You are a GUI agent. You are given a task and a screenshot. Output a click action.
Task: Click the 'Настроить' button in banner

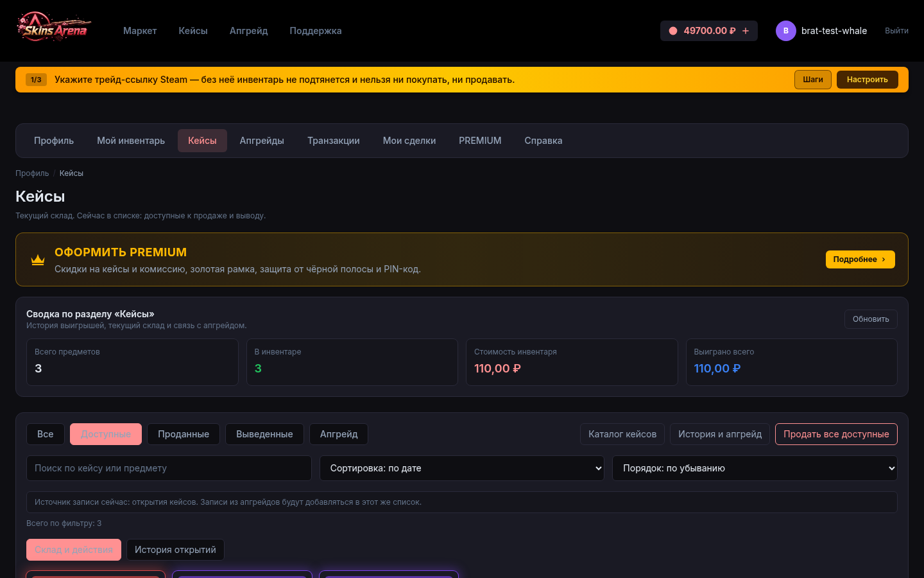pos(867,80)
